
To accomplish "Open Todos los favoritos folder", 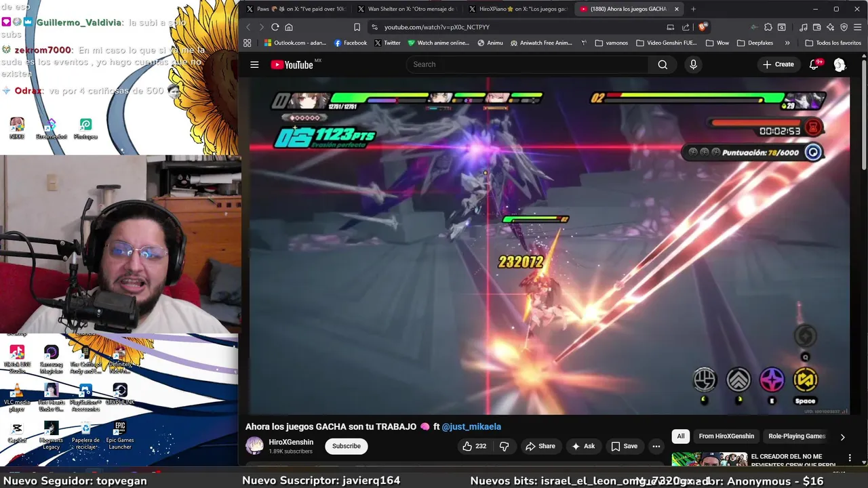I will click(833, 43).
